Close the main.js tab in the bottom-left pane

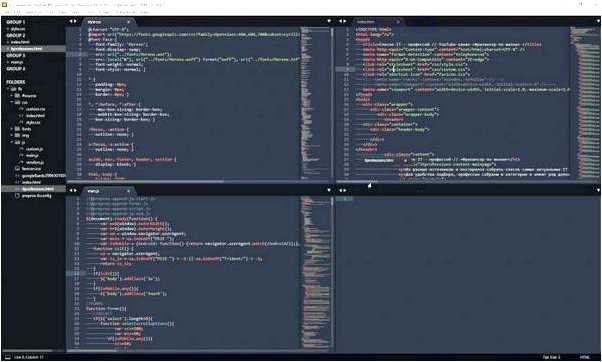[128, 191]
